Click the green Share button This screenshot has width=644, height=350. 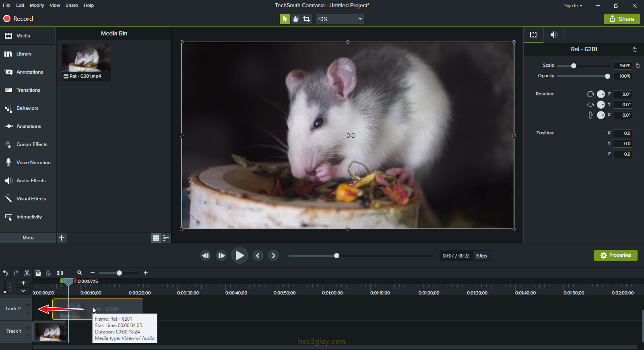pyautogui.click(x=622, y=19)
